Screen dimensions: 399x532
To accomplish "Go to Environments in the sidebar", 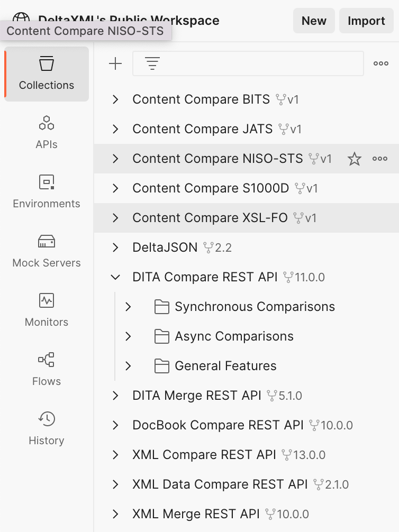I will tap(47, 191).
